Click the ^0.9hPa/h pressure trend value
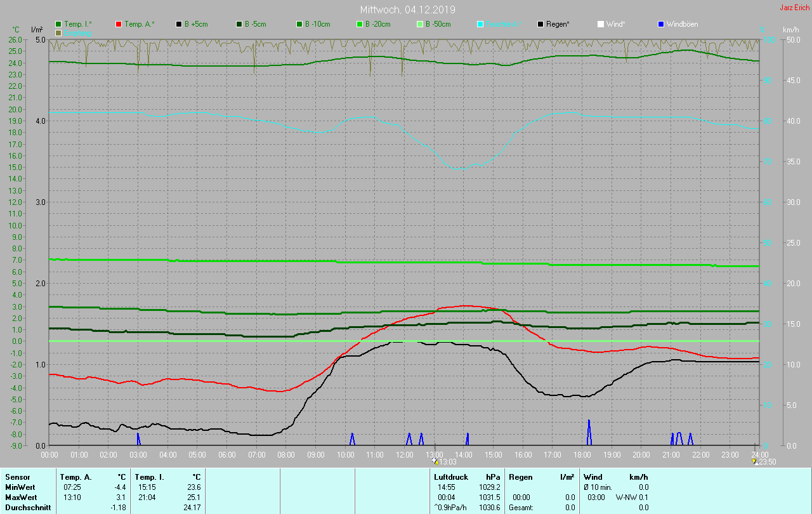This screenshot has width=812, height=514. point(449,508)
